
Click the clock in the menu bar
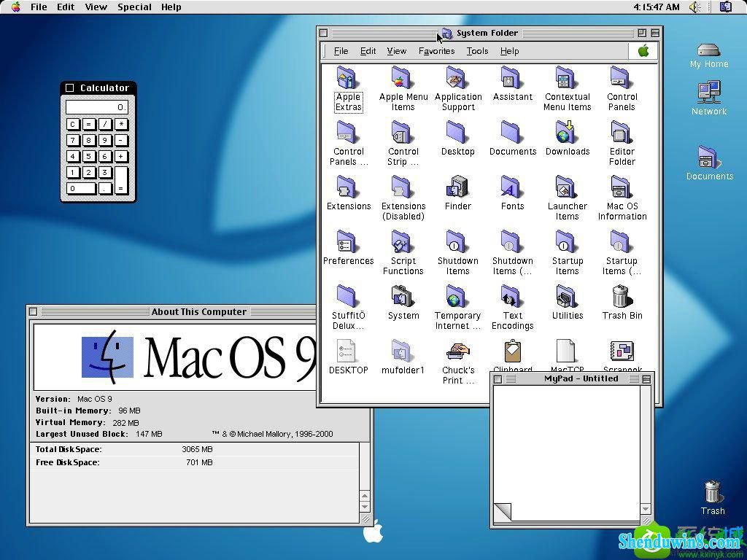[656, 7]
